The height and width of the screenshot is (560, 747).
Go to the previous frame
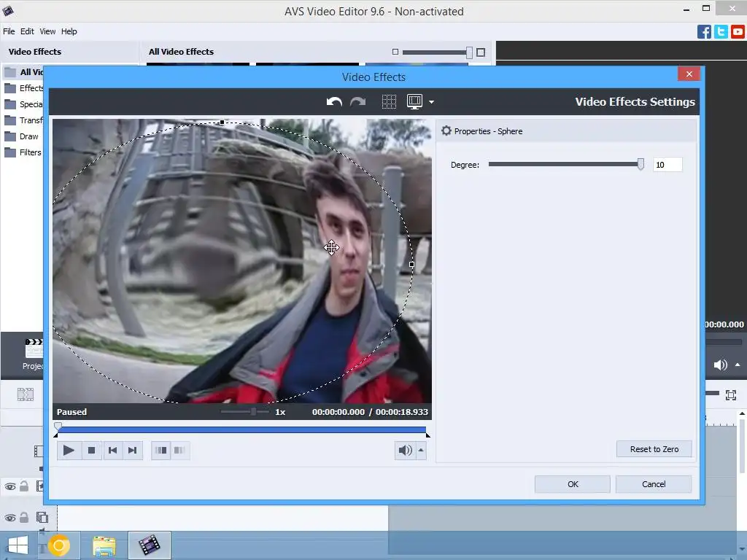[x=112, y=450]
